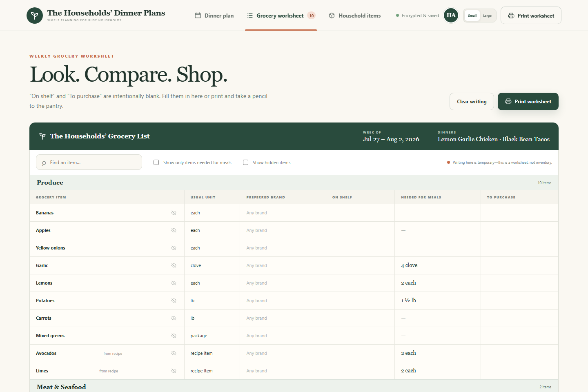Hide the Carrots row
This screenshot has height=392, width=588.
[174, 318]
